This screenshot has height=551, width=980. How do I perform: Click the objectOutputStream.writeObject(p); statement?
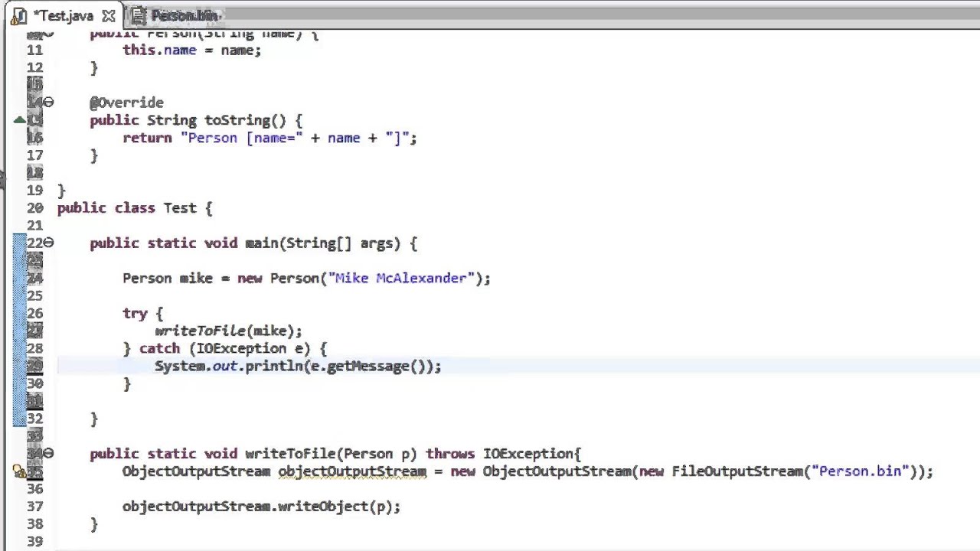point(261,507)
